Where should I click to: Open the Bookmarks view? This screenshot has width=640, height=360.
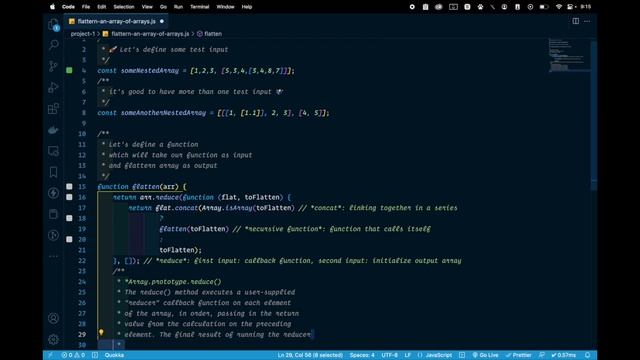pyautogui.click(x=53, y=172)
